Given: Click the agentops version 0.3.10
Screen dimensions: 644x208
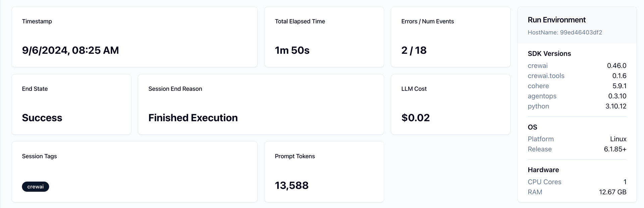Looking at the screenshot, I should (617, 96).
